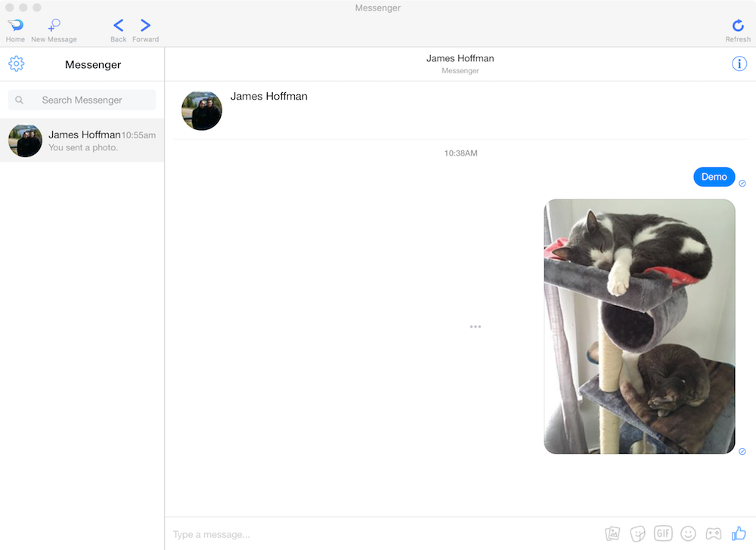This screenshot has width=756, height=550.
Task: Open the sticker picker
Action: click(x=637, y=533)
